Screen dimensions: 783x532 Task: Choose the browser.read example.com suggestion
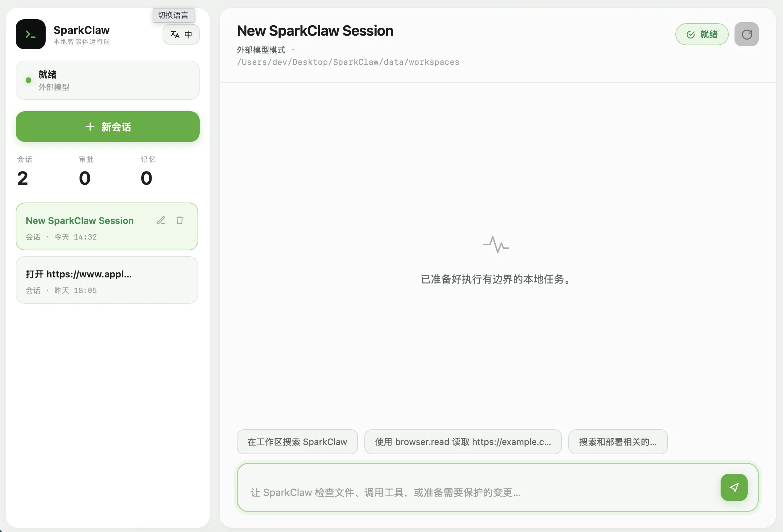(x=463, y=442)
